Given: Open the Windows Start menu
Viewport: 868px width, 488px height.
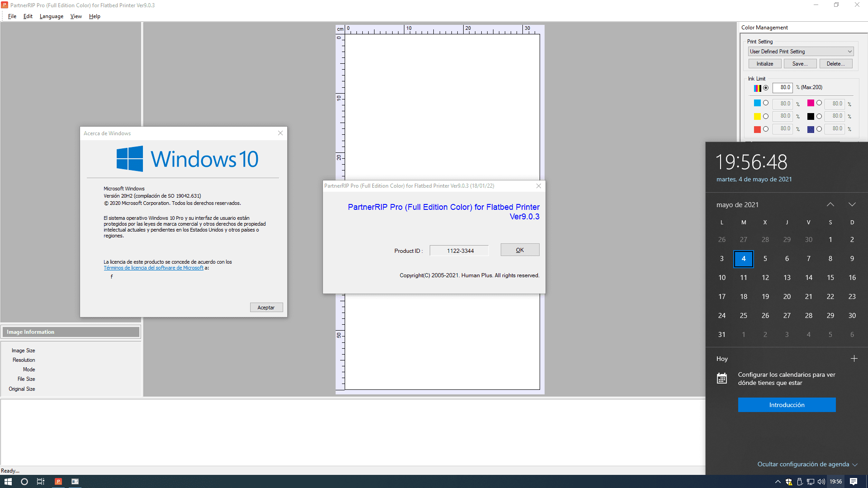Looking at the screenshot, I should 7,481.
